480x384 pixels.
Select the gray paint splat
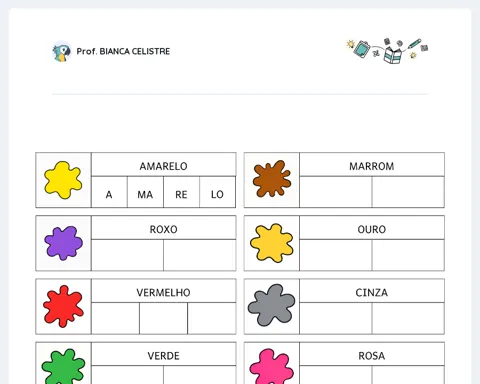pos(271,305)
